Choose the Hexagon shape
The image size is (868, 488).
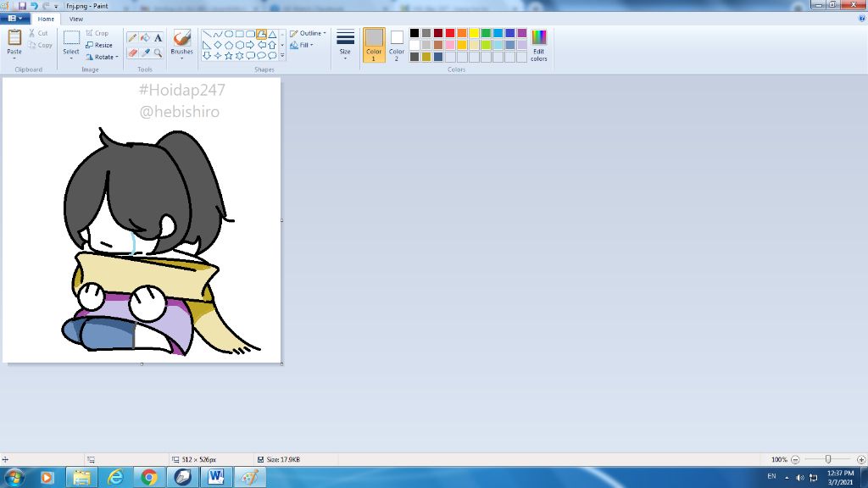pyautogui.click(x=240, y=45)
